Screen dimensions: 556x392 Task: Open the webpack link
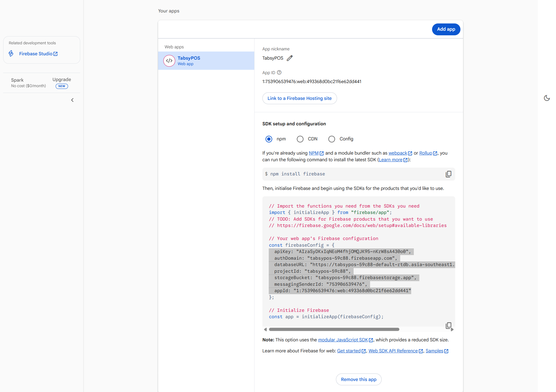(400, 153)
